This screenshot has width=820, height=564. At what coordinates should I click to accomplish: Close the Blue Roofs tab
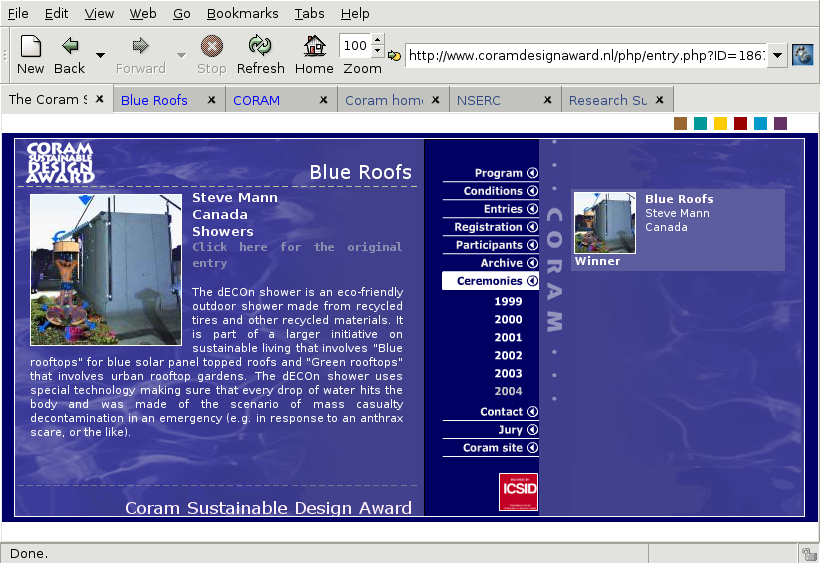[x=211, y=100]
